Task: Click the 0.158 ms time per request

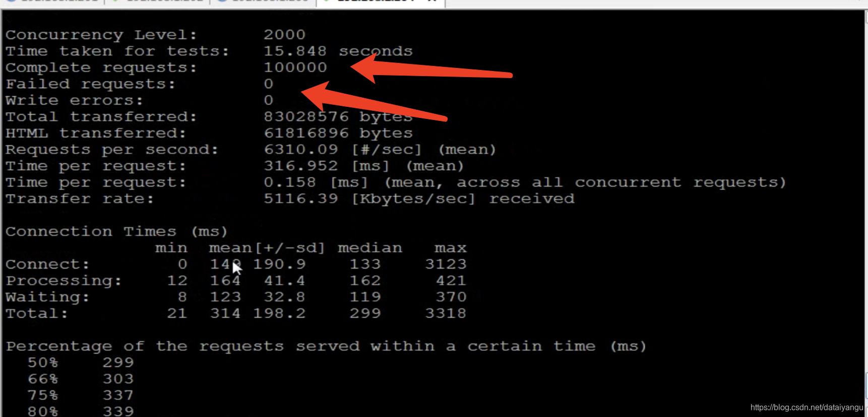Action: click(290, 182)
